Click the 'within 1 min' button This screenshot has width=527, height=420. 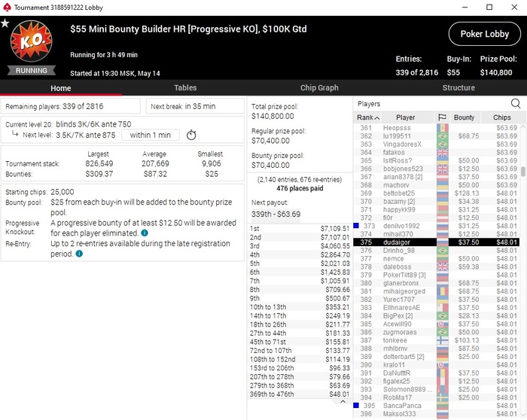[x=151, y=135]
